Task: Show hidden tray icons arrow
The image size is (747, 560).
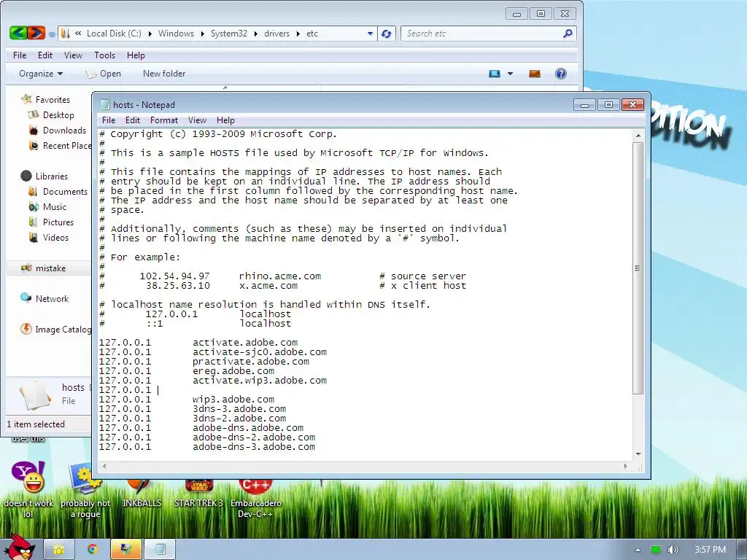Action: click(x=638, y=550)
